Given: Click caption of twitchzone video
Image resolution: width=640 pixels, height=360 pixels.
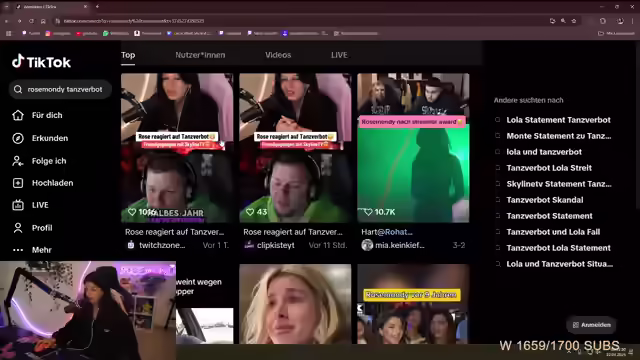Looking at the screenshot, I should coord(175,232).
